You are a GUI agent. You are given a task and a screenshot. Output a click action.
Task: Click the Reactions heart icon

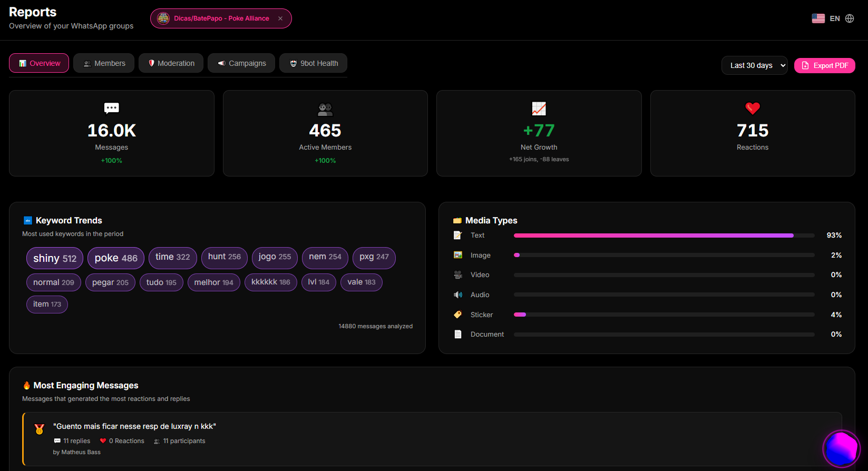point(753,108)
